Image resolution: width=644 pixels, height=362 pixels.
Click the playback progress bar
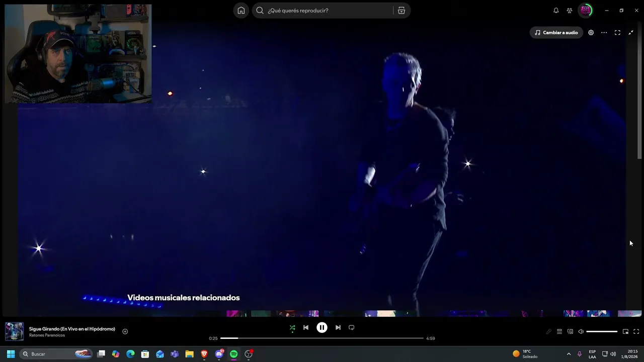click(x=322, y=338)
